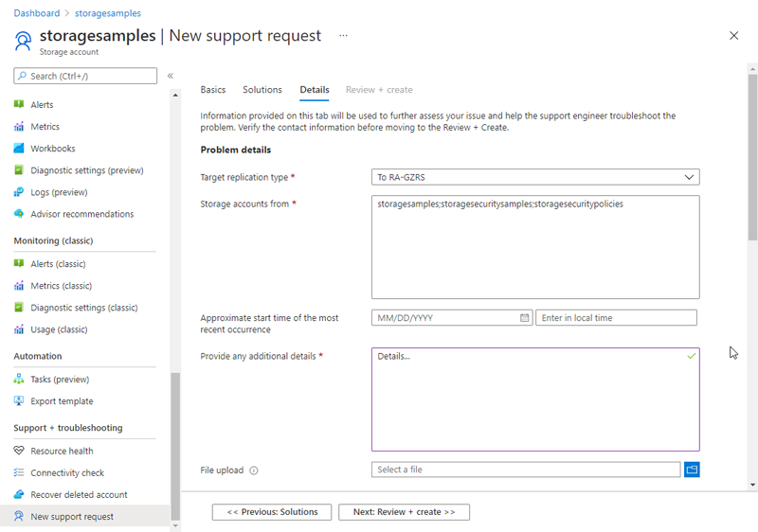Image resolution: width=758 pixels, height=532 pixels.
Task: Focus the sidebar Search box
Action: tap(85, 76)
